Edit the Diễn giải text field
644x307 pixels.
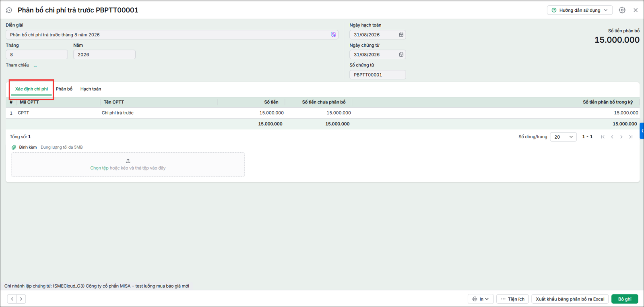click(172, 35)
